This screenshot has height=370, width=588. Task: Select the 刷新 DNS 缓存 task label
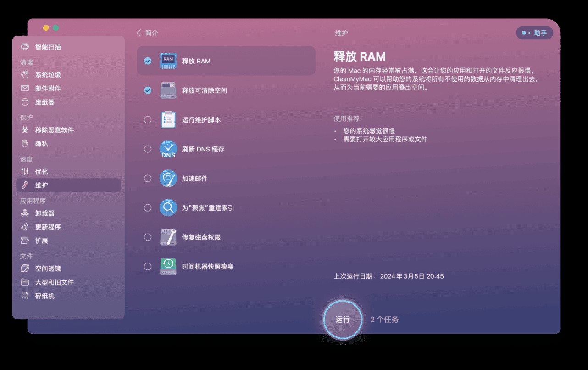pyautogui.click(x=203, y=149)
